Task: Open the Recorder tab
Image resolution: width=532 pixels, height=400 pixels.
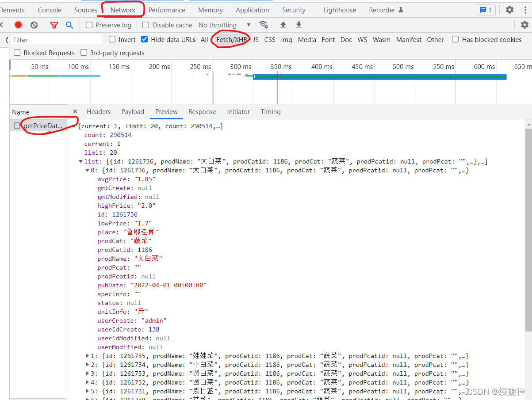Action: pyautogui.click(x=386, y=10)
